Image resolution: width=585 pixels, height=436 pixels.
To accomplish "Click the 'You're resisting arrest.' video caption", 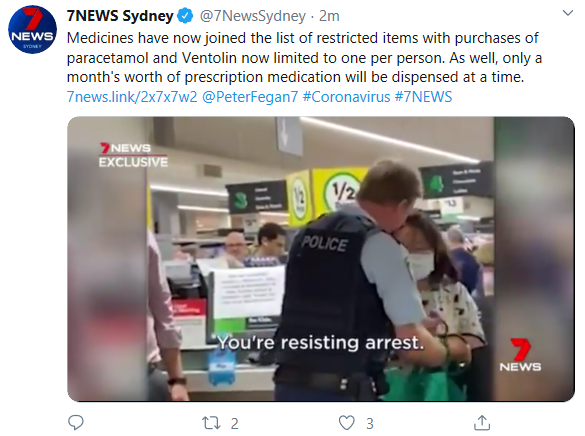I will click(x=321, y=342).
